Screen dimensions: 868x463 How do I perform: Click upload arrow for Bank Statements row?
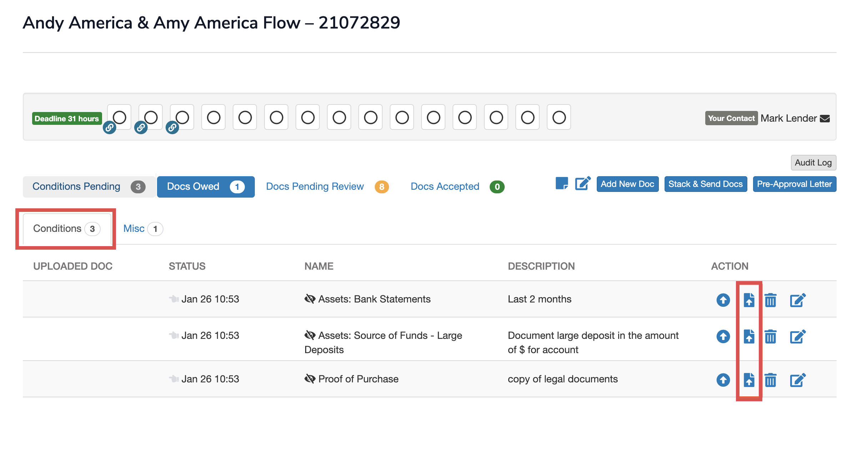pos(723,300)
